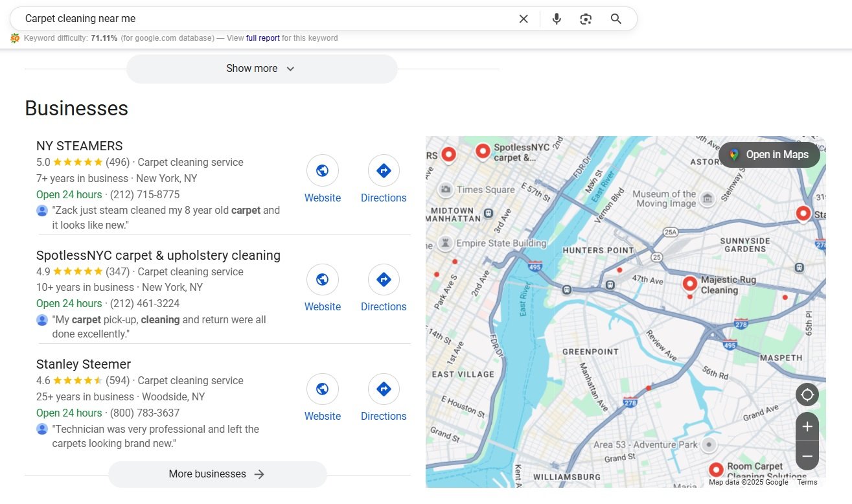The image size is (852, 504).
Task: Select the Room Carpet Cleaning Solutions map pin
Action: tap(716, 470)
